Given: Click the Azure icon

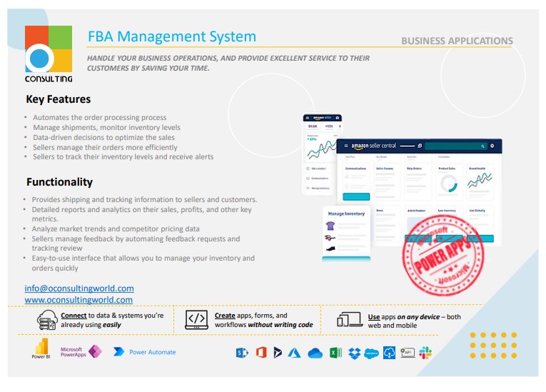Looking at the screenshot, I should [294, 353].
